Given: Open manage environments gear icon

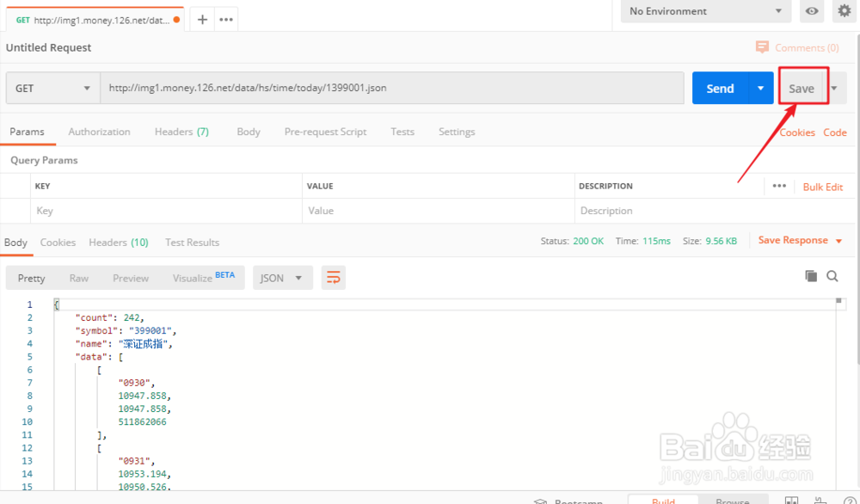Looking at the screenshot, I should click(845, 11).
